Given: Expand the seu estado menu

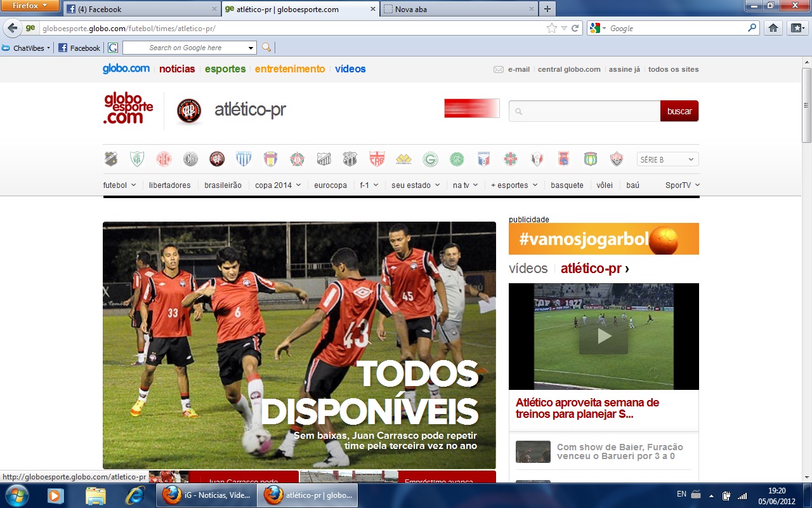Looking at the screenshot, I should 416,185.
